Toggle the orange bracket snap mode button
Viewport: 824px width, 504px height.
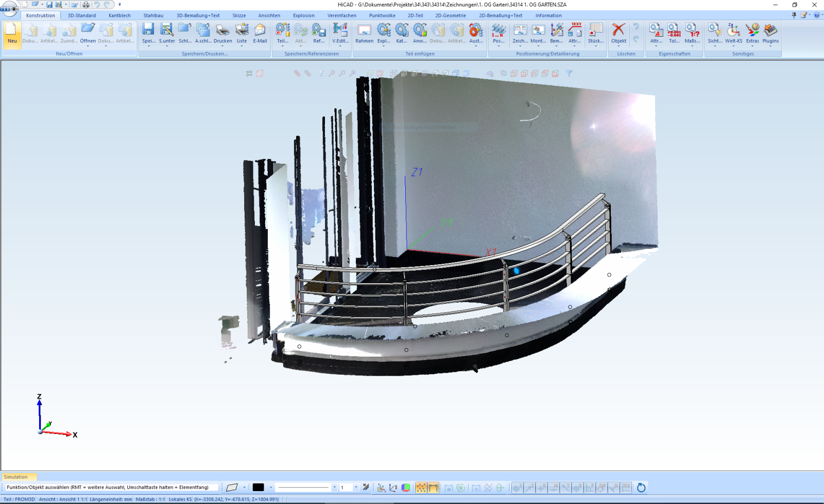pyautogui.click(x=433, y=488)
